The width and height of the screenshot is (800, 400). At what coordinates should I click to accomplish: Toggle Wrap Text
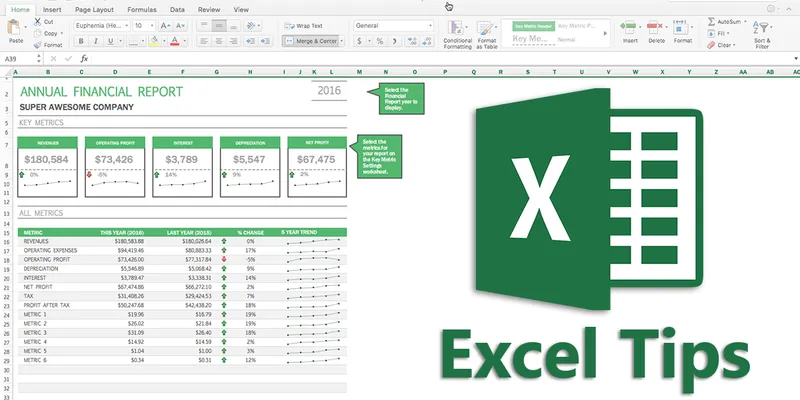(x=310, y=25)
